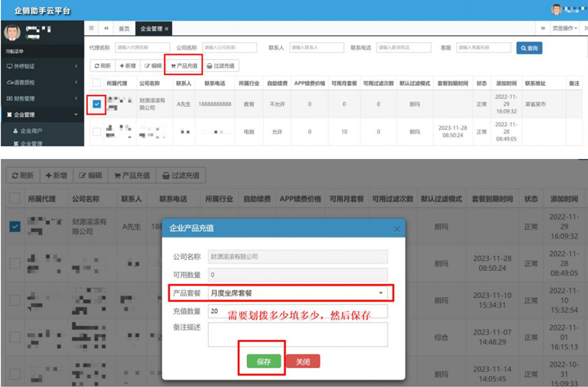Toggle the select-all checkbox in the top table header

coord(97,83)
